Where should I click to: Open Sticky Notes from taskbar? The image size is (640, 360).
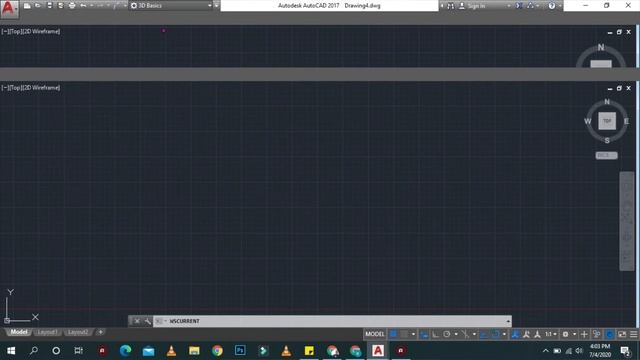coord(309,351)
